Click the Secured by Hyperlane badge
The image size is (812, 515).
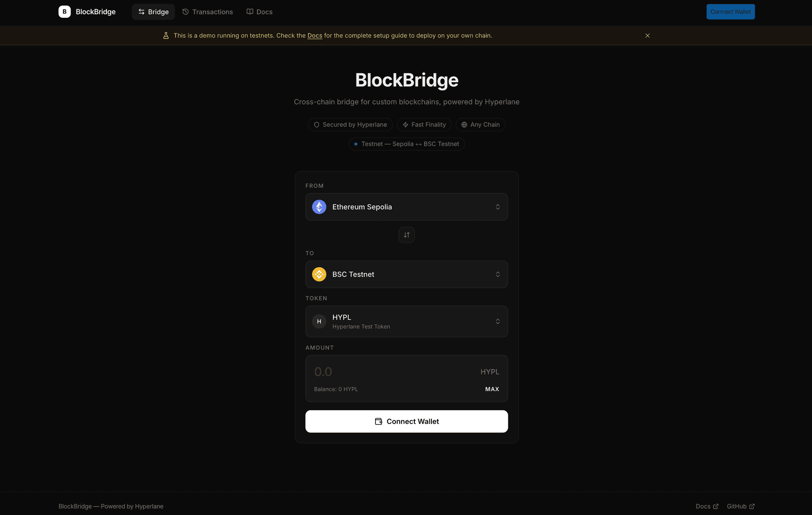click(x=350, y=125)
